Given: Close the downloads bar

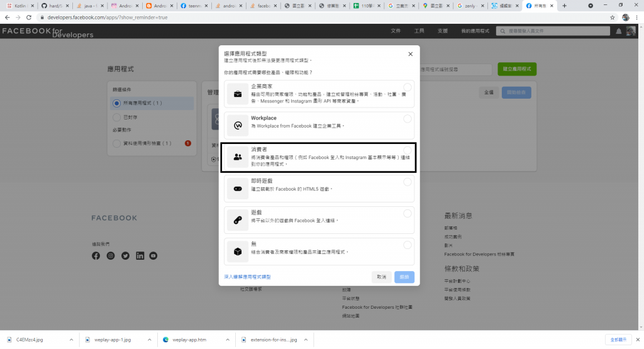Looking at the screenshot, I should (638, 340).
